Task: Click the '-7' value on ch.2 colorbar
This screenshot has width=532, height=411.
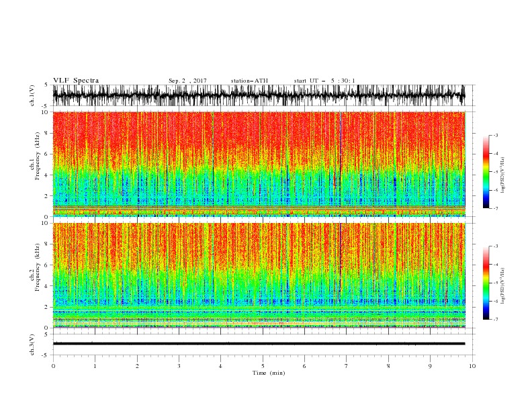Action: 495,319
